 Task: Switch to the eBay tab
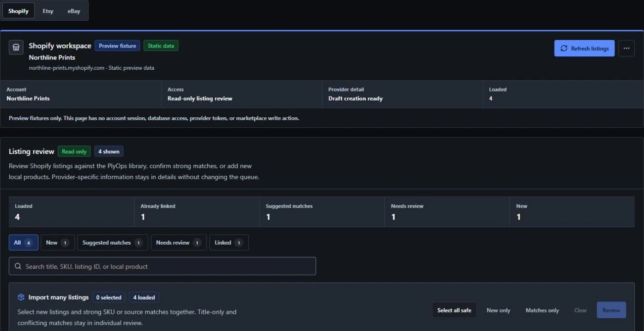click(x=74, y=11)
